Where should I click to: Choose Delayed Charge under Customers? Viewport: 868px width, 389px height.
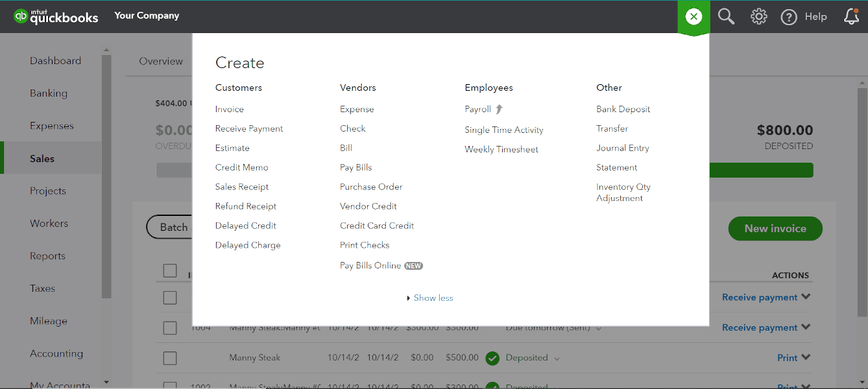point(248,246)
